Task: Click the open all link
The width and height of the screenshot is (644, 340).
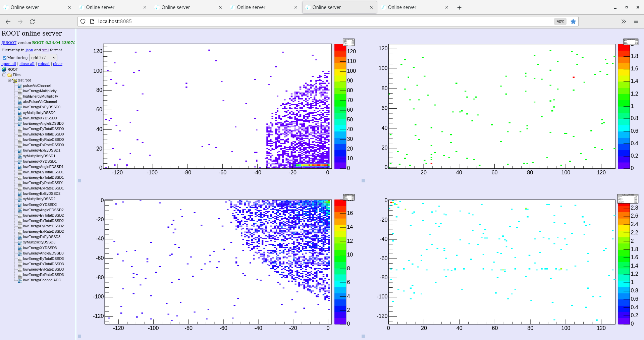Action: point(9,64)
